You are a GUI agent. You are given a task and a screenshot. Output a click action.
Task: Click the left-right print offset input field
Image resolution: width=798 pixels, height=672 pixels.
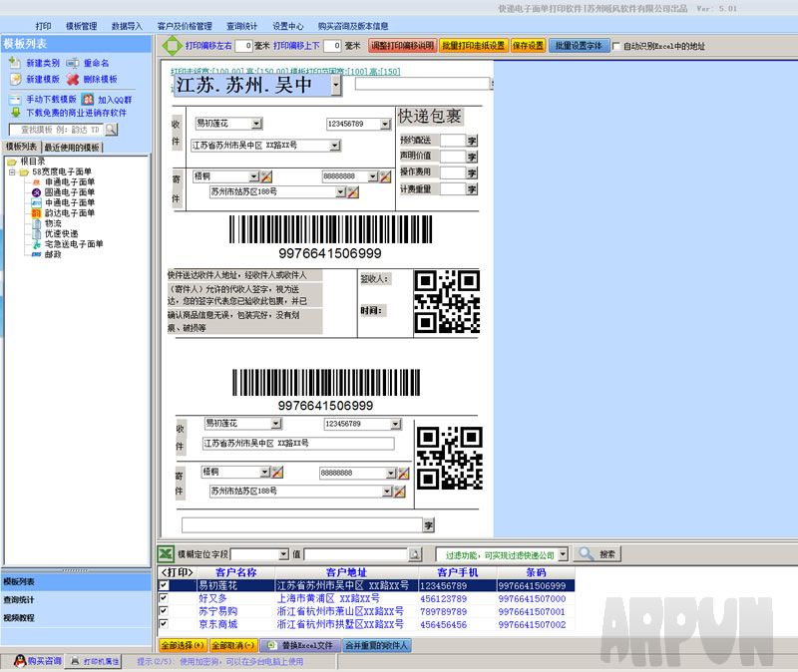(246, 46)
